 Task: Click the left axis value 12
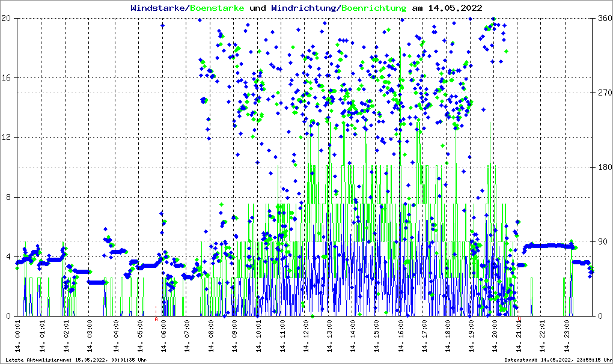coord(7,138)
